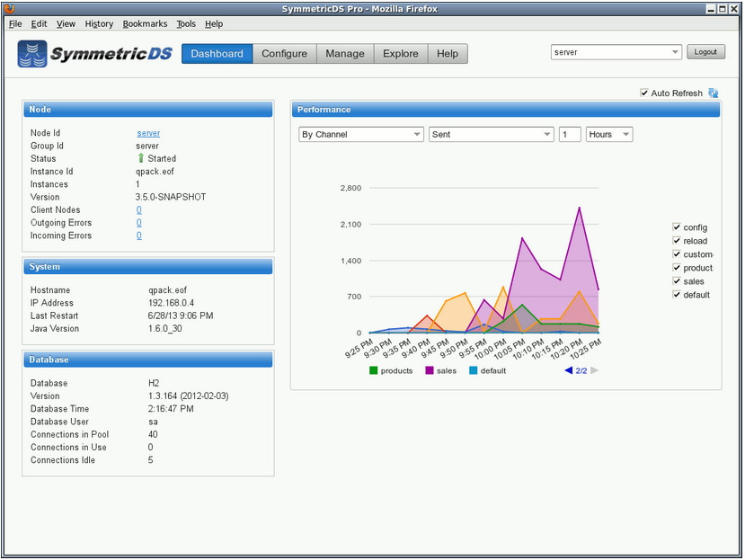
Task: Click the database version 1.3.164 (2012-02-03)
Action: point(188,396)
